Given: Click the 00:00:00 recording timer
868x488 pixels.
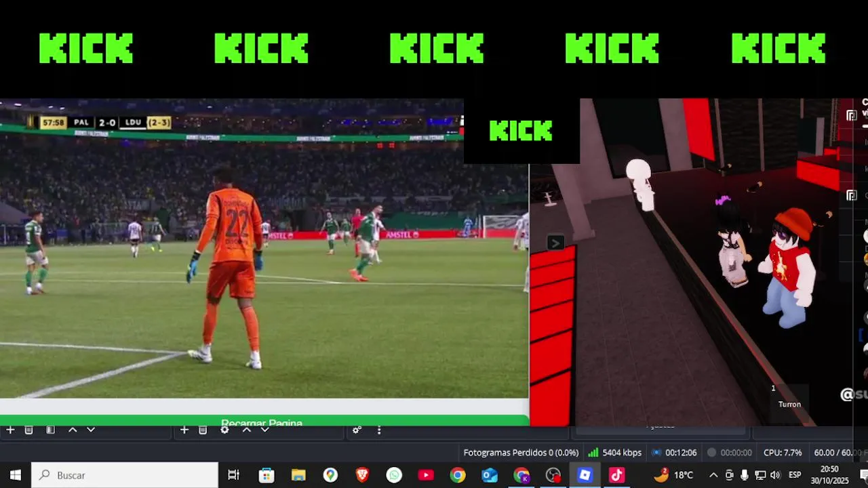Looking at the screenshot, I should click(x=729, y=452).
